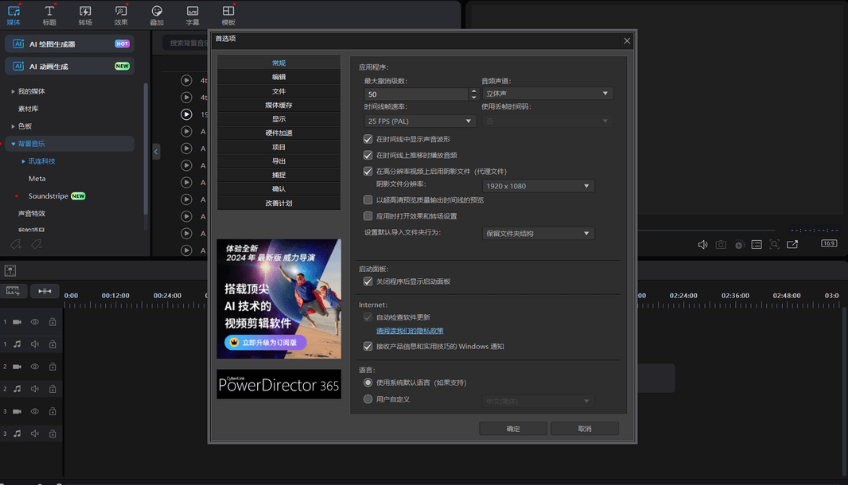Image resolution: width=848 pixels, height=485 pixels.
Task: Click the snapshot camera icon under the preview
Action: pos(720,244)
